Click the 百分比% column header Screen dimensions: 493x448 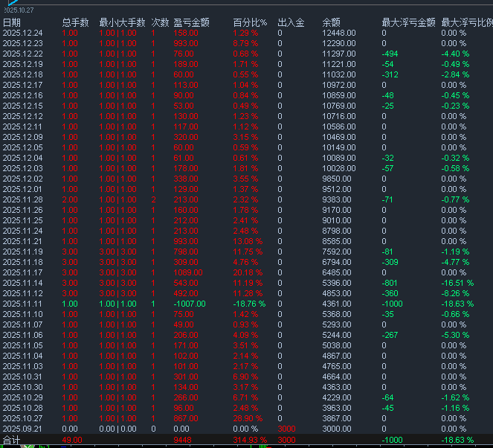[x=249, y=23]
